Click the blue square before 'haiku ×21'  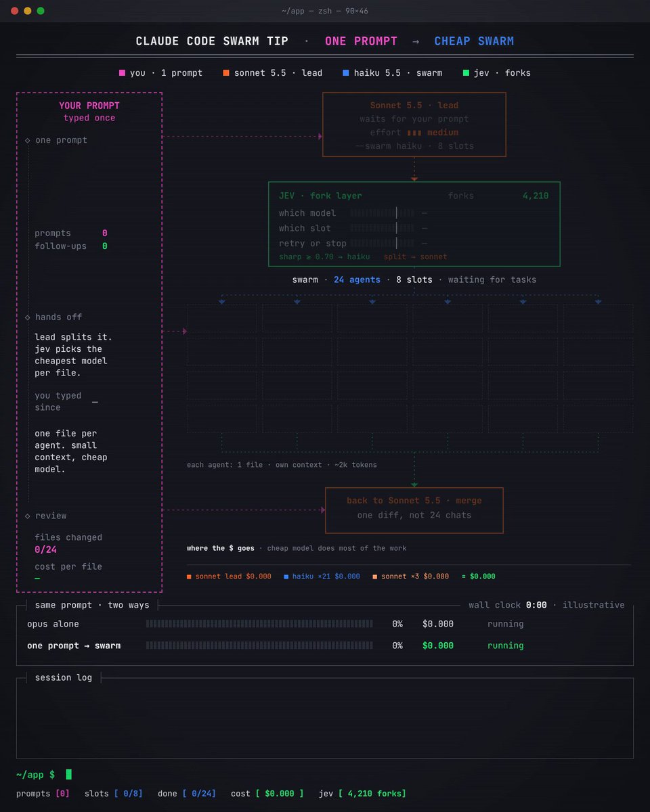[x=286, y=577]
